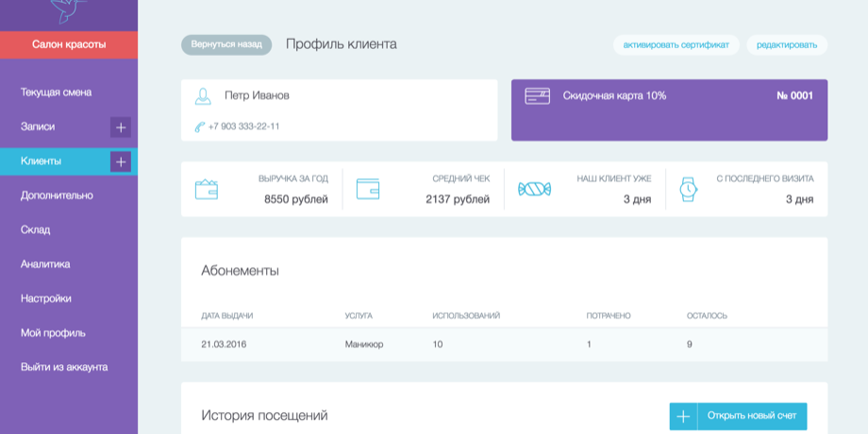Click the Средний чек label

pyautogui.click(x=461, y=179)
